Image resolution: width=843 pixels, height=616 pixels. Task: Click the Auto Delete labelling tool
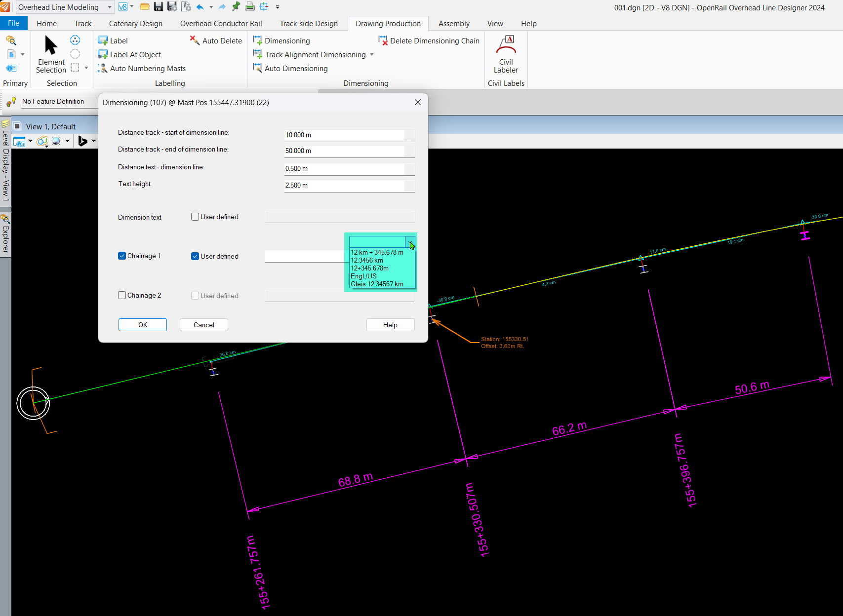point(216,41)
